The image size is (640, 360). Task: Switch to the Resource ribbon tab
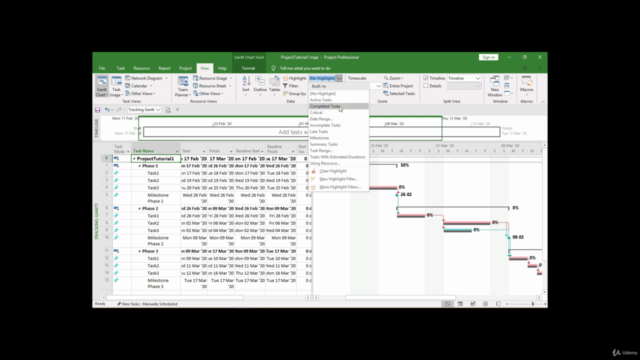tap(142, 68)
